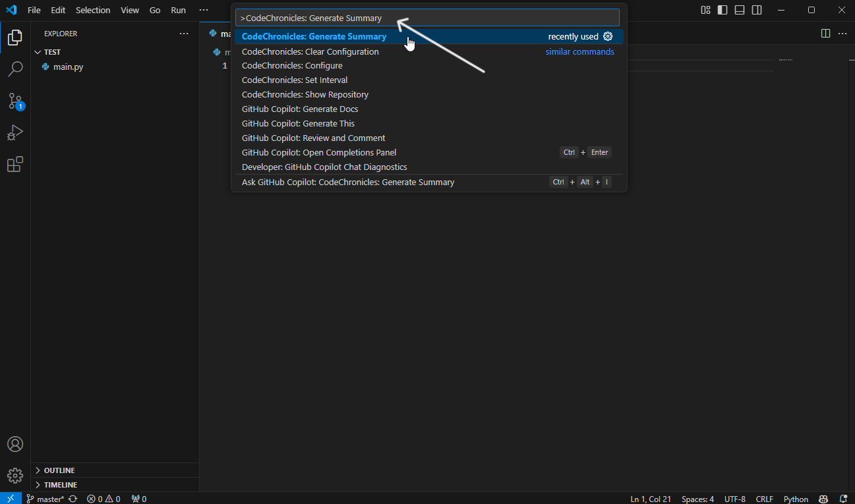Select CodeChronicles: Set Interval command
Viewport: 855px width, 504px height.
(x=429, y=80)
